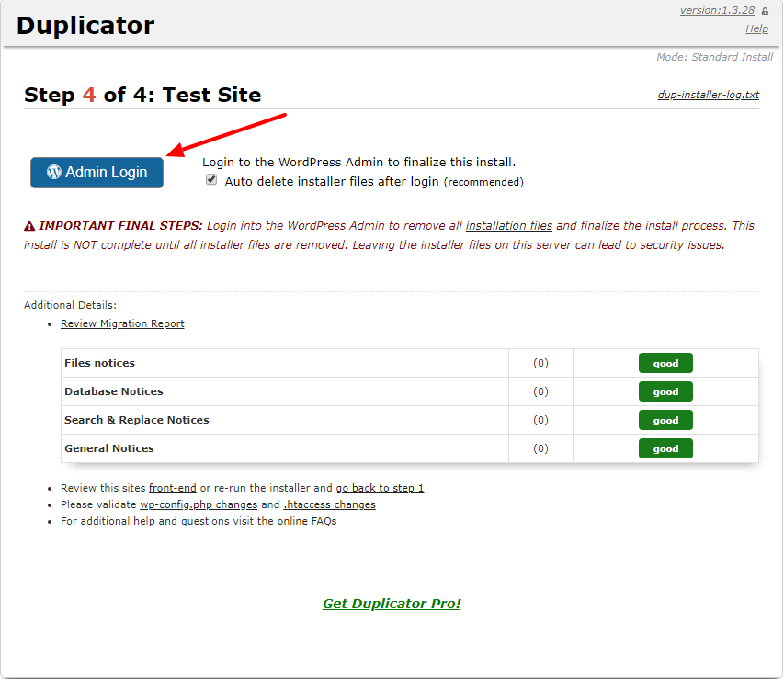Image resolution: width=784 pixels, height=679 pixels.
Task: Open .htaccess changes link
Action: pos(329,504)
